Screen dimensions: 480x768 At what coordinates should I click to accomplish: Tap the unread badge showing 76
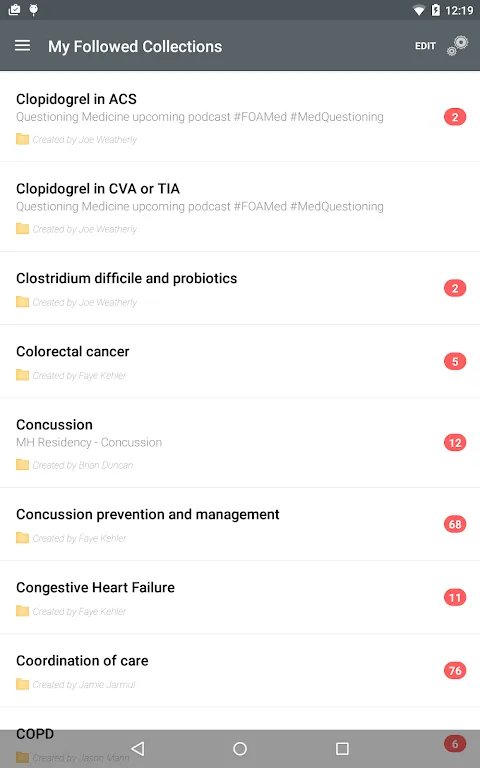[x=455, y=671]
